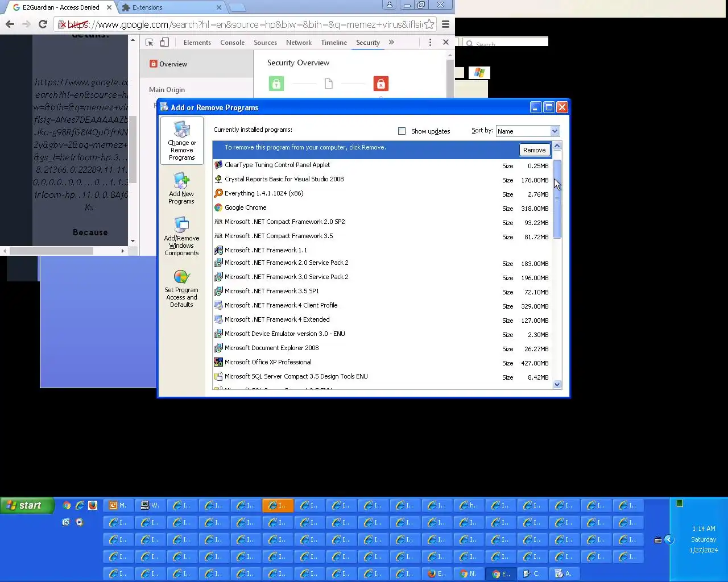The image size is (728, 582).
Task: Click the program list scroll up arrow
Action: (557, 146)
